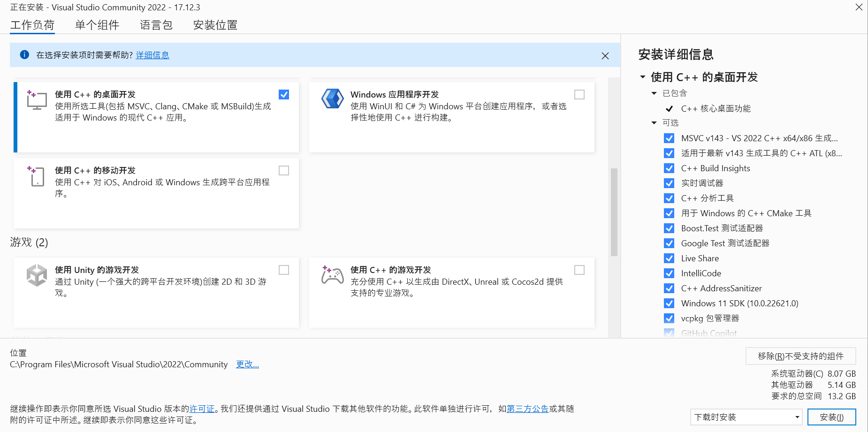Disable the vcpkg 包管理器 component
Screen dimensions: 868x432
(669, 318)
